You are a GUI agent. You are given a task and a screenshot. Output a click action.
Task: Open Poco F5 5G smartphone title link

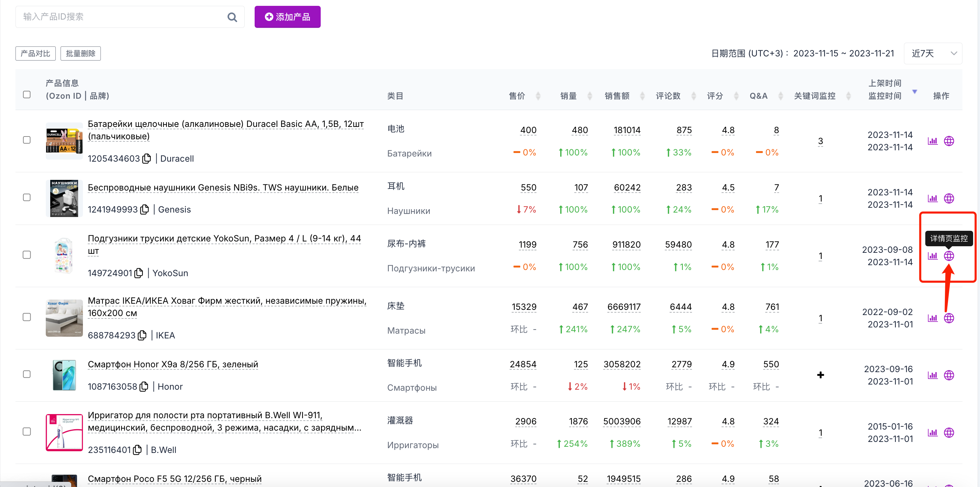point(174,479)
